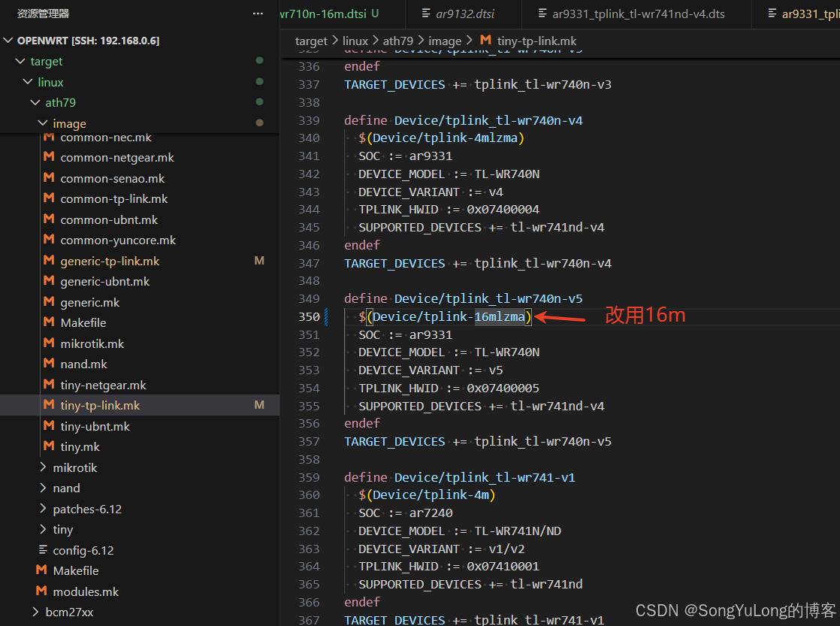Click the Makefile icon of mikrotik.mk
The height and width of the screenshot is (626, 840).
(49, 343)
